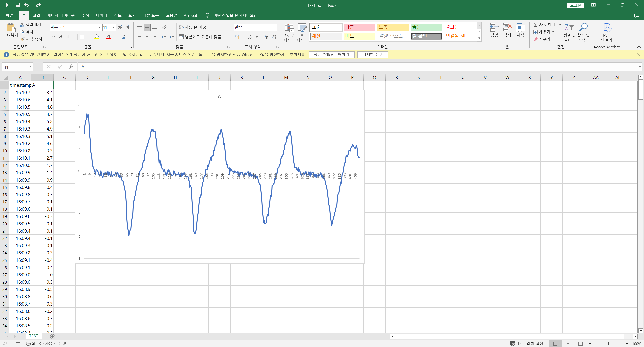Click the Insert Function fx icon
Screen dimensions: 644x347
(x=71, y=67)
